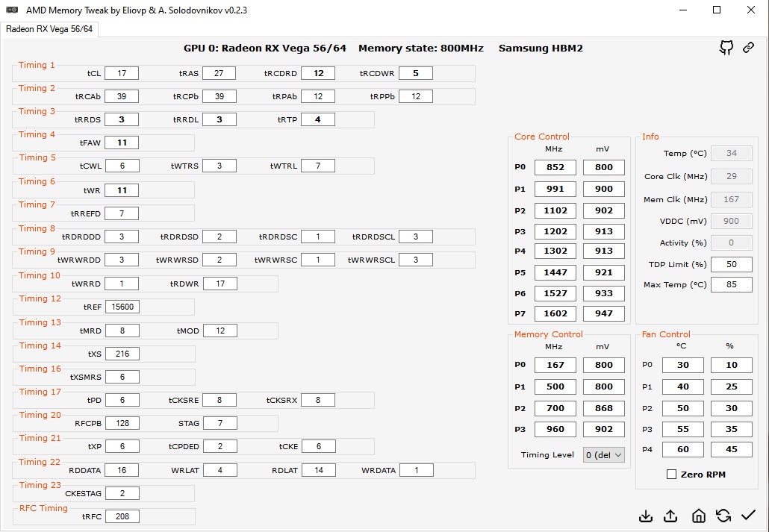Click the tXSMRS input field

tap(122, 377)
